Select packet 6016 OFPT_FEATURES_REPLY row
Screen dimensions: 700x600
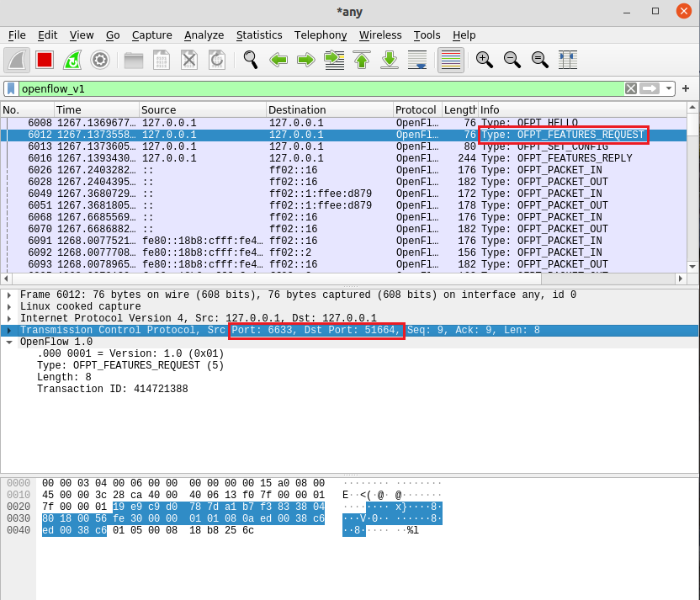click(x=343, y=158)
